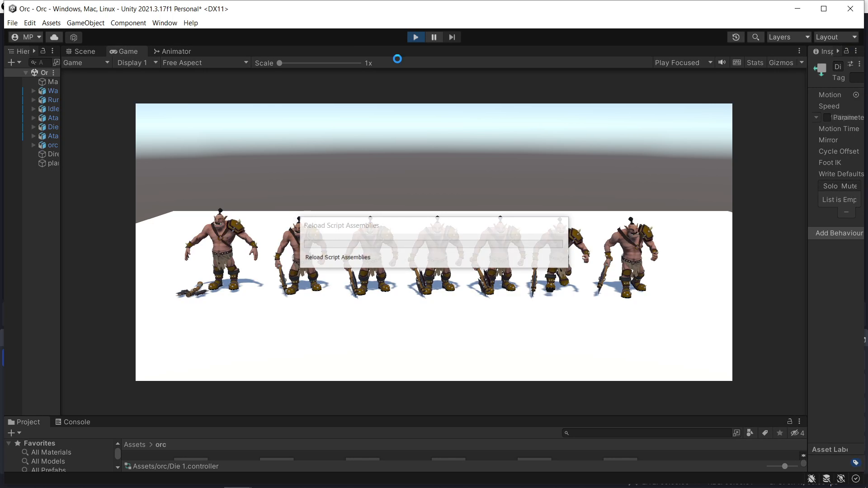Select the plai object in Hierarchy
This screenshot has height=488, width=868.
point(49,163)
